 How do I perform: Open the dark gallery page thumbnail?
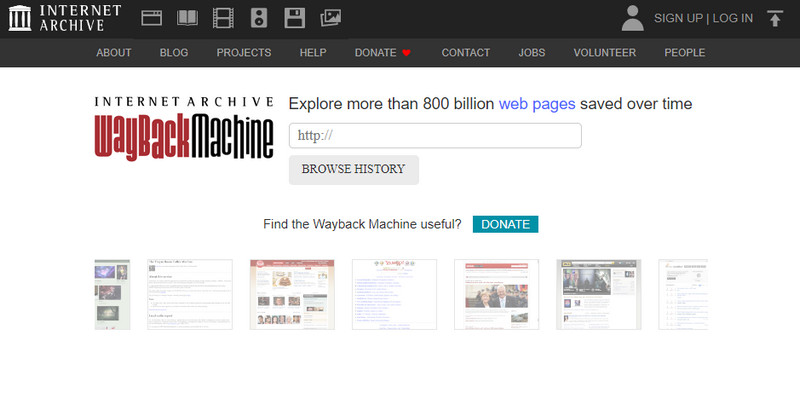click(112, 294)
